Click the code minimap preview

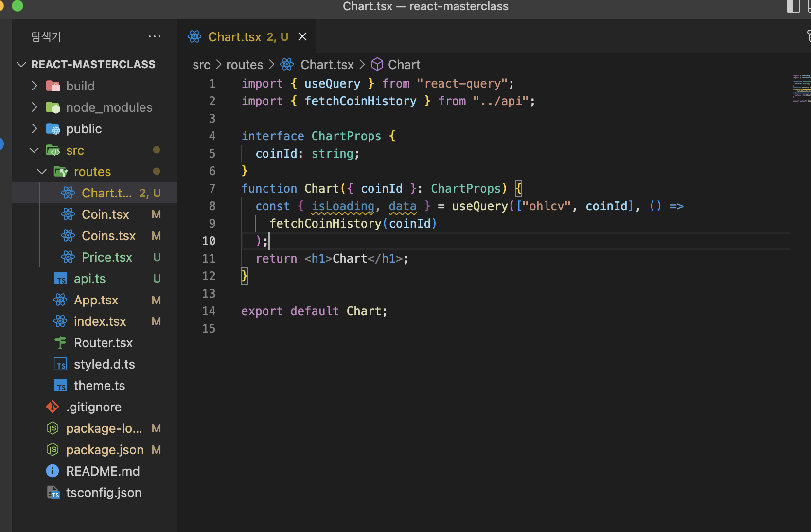point(801,89)
